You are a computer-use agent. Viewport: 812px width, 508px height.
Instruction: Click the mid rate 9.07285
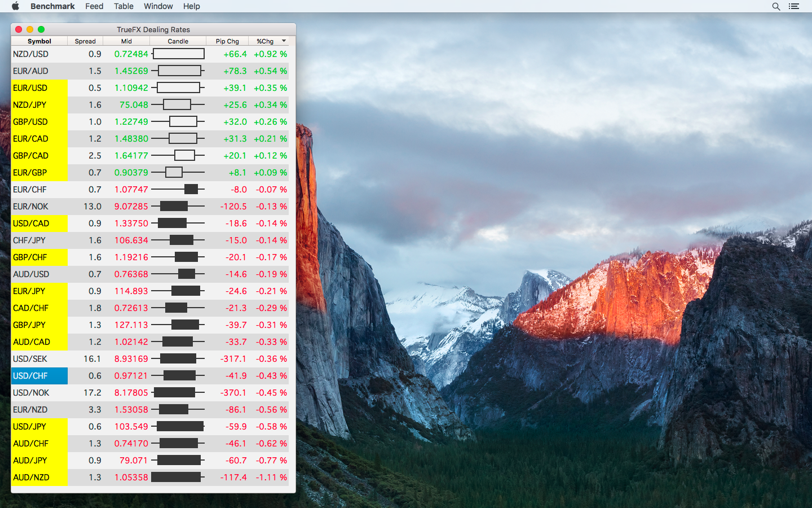coord(131,207)
